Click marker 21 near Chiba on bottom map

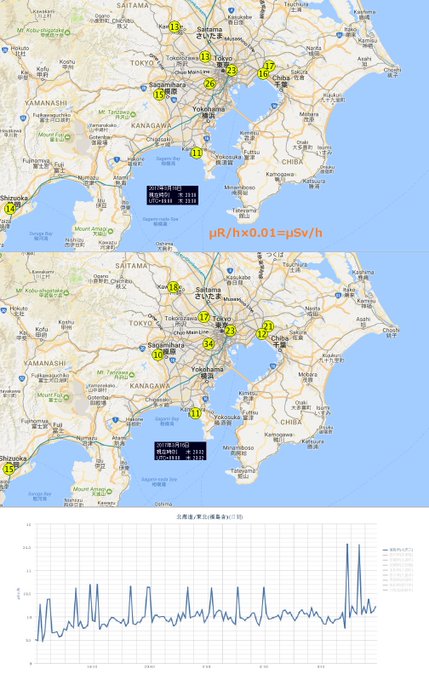[269, 327]
